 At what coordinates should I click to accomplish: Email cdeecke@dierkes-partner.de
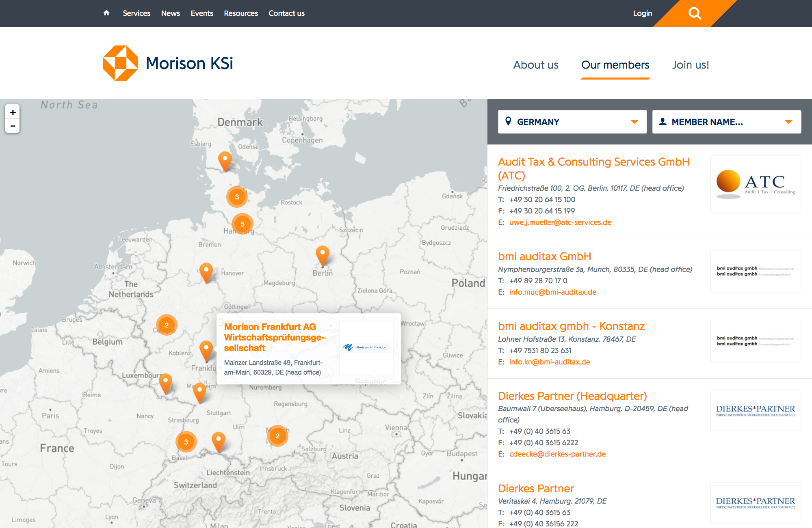coord(557,454)
